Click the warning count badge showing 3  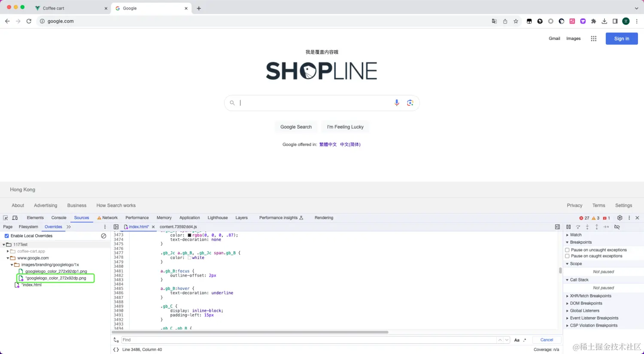[x=596, y=218]
